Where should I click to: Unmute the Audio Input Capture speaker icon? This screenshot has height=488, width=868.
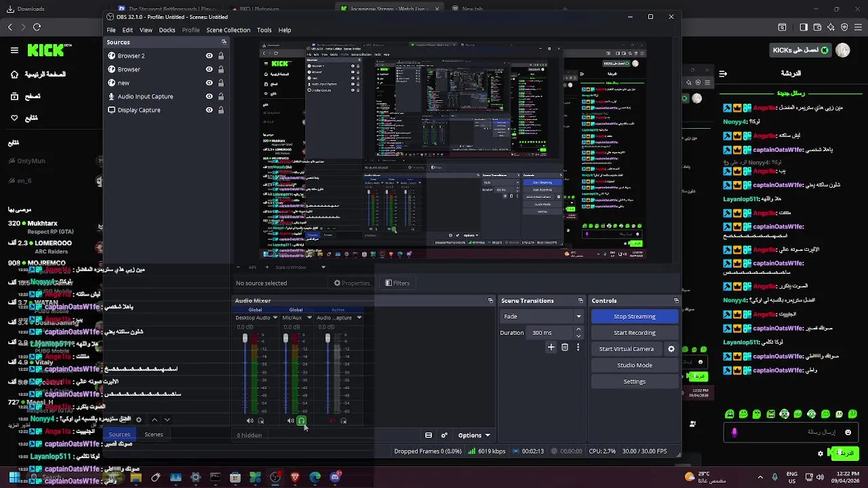point(332,421)
